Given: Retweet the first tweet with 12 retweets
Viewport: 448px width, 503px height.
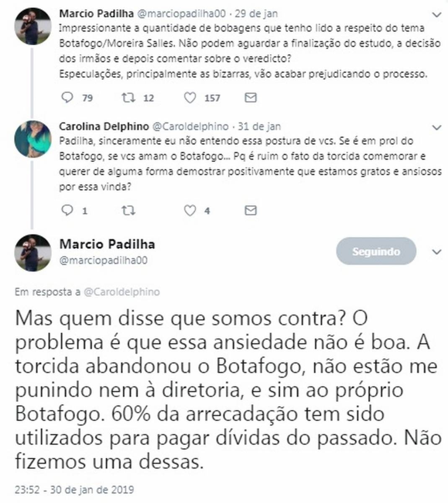Looking at the screenshot, I should click(128, 98).
